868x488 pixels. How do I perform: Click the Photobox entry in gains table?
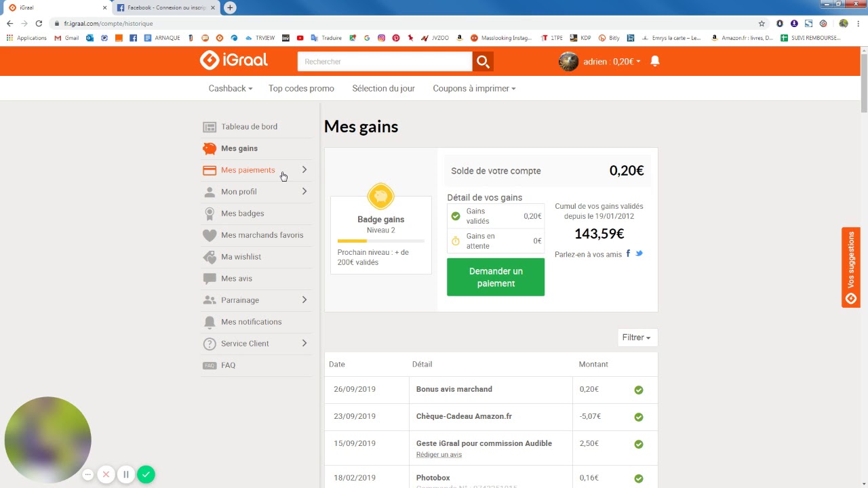coord(433,478)
